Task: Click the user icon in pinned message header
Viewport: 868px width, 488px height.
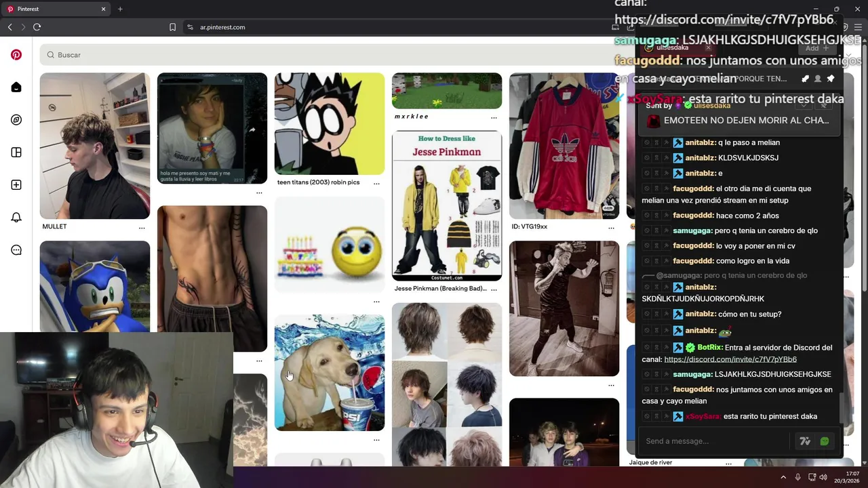Action: [x=818, y=79]
